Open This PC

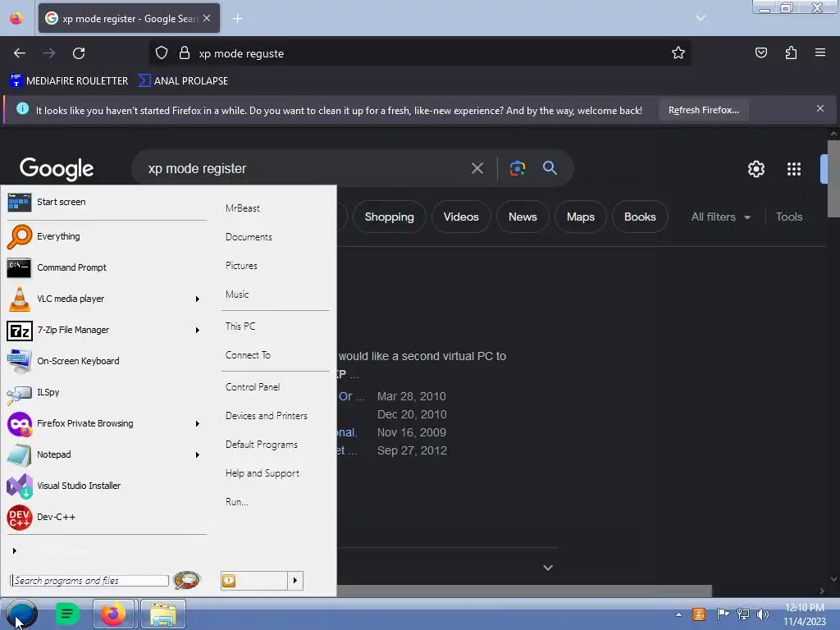pyautogui.click(x=240, y=326)
